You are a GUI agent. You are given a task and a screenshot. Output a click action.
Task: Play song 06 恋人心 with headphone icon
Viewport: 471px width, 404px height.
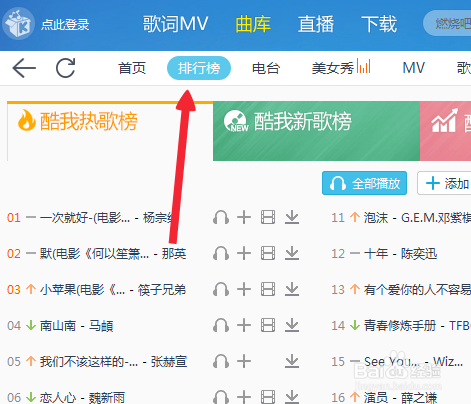[221, 397]
